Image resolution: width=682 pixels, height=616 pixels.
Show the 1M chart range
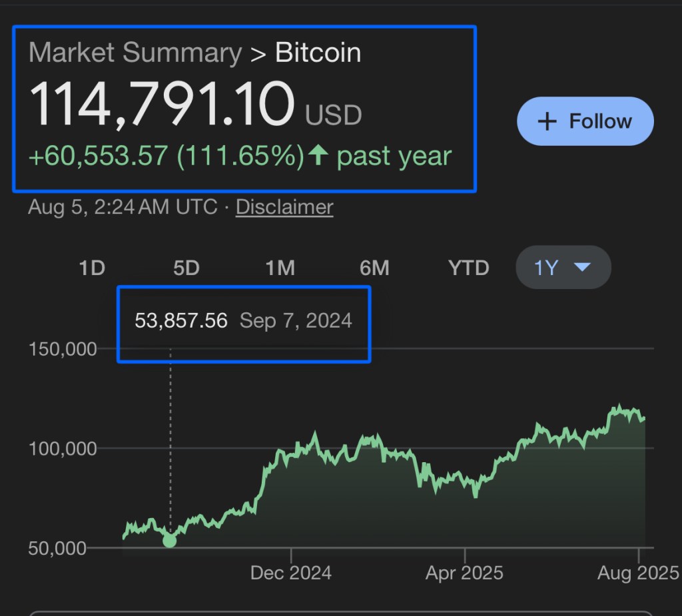pos(280,268)
